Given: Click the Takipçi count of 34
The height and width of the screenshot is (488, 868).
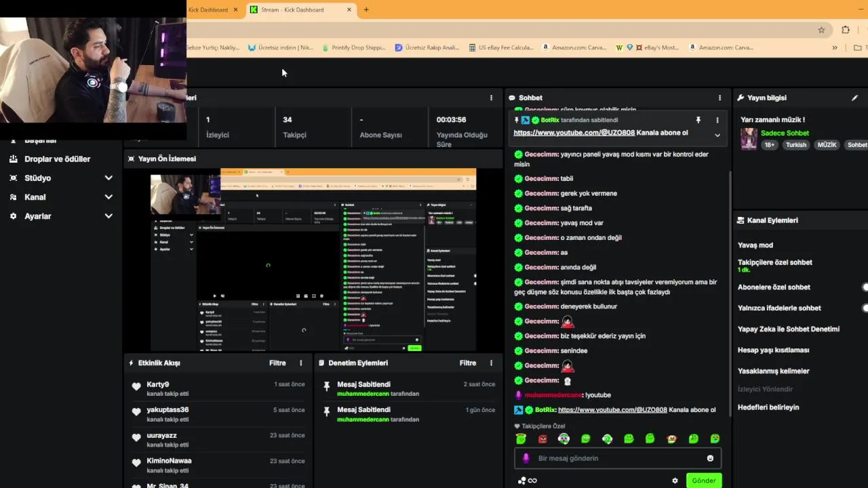Looking at the screenshot, I should [x=288, y=119].
